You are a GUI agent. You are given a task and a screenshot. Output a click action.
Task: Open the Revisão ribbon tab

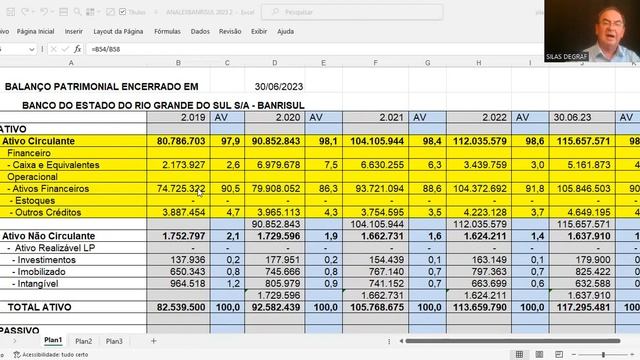(230, 31)
